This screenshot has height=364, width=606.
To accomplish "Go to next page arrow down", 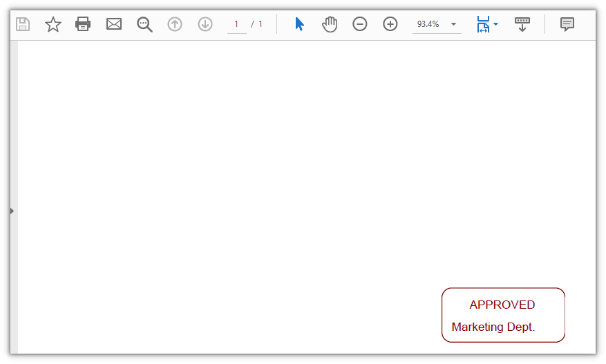I will click(205, 24).
